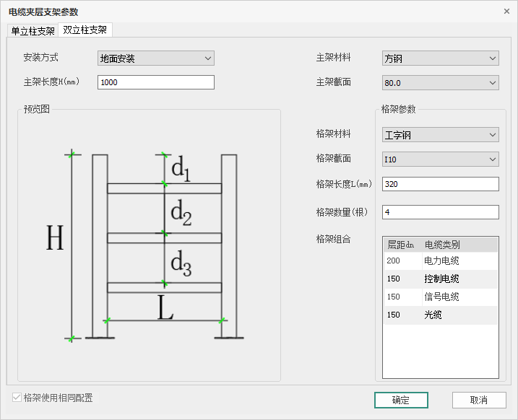
Task: Expand the 主架材料 dropdown showing 方钢
Action: (x=440, y=58)
